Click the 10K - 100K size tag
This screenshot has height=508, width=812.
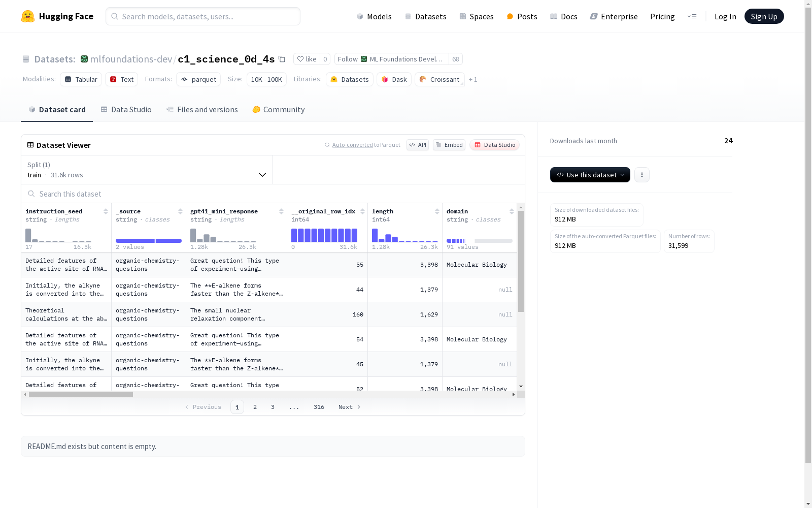click(x=266, y=79)
